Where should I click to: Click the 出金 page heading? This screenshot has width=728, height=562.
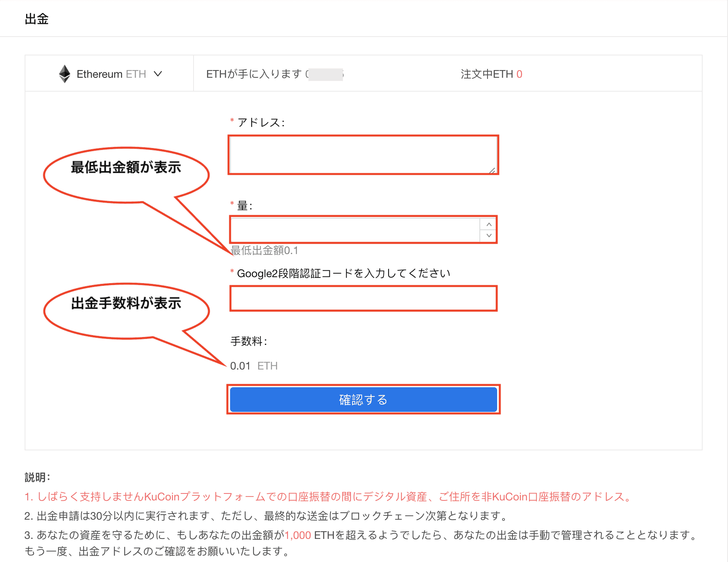coord(37,19)
